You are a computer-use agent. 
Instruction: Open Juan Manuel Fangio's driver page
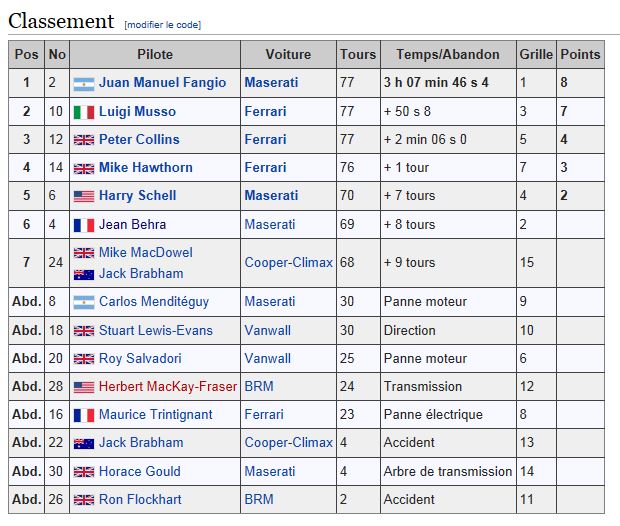162,83
